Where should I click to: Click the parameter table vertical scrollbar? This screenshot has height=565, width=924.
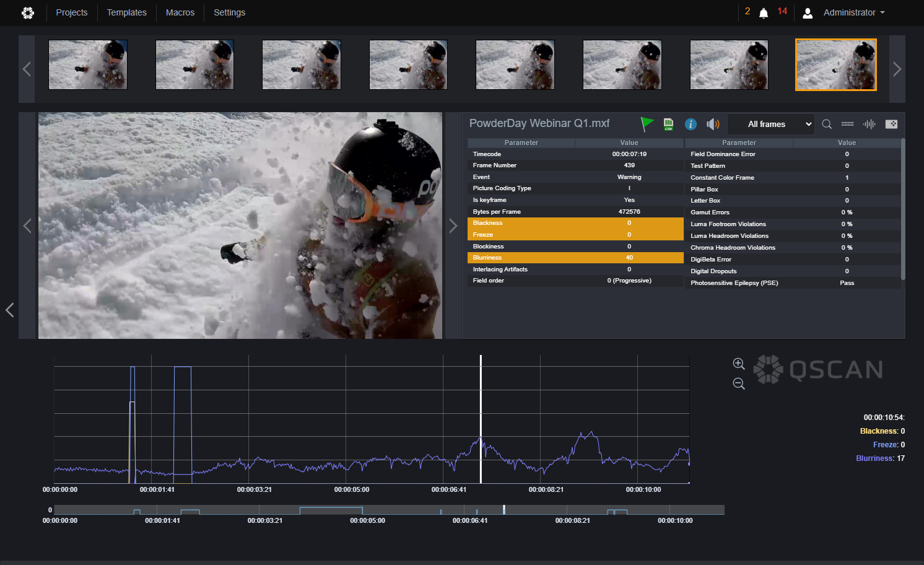pos(903,209)
